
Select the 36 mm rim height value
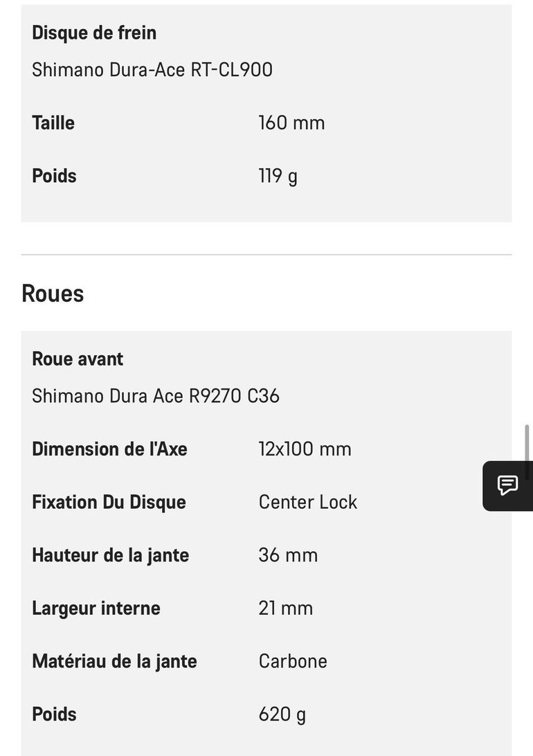point(288,555)
